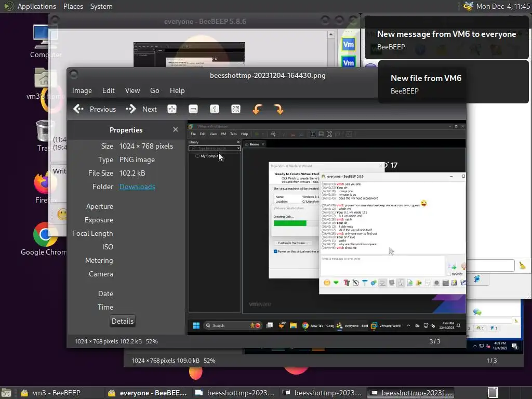The image size is (532, 399).
Task: Open the Image menu
Action: 82,90
